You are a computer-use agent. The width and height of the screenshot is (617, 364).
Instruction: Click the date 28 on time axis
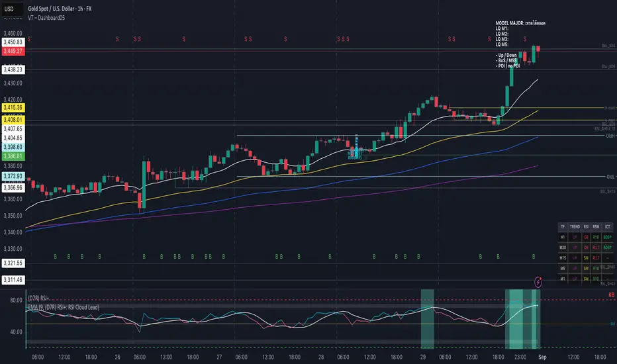(x=321, y=357)
